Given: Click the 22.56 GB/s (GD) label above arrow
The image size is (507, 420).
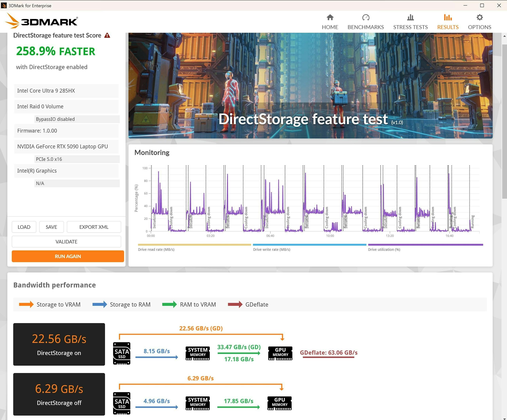Looking at the screenshot, I should [201, 328].
